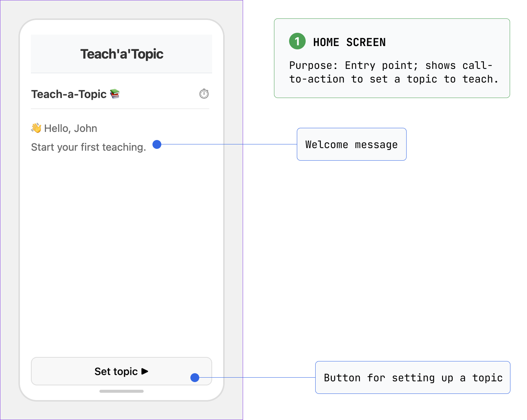Click the stopwatch timer icon

[204, 94]
